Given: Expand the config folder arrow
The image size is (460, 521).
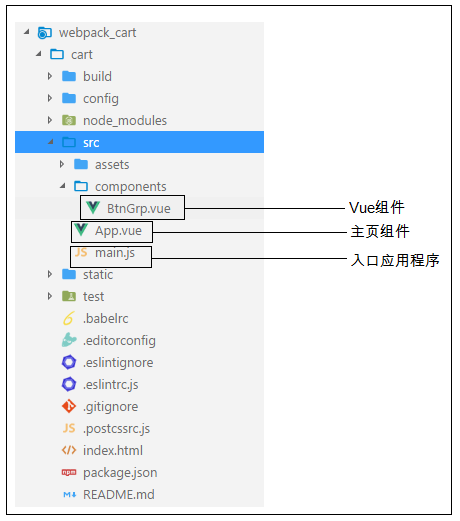Looking at the screenshot, I should click(50, 98).
